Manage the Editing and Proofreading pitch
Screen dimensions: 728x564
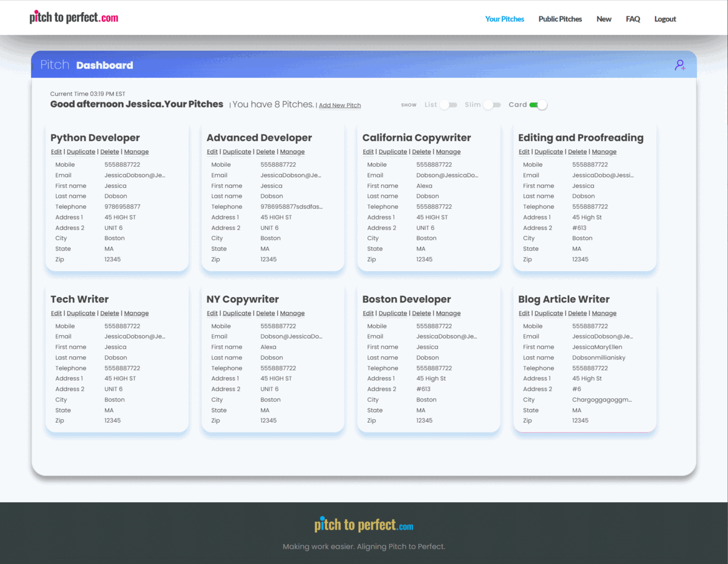[604, 152]
